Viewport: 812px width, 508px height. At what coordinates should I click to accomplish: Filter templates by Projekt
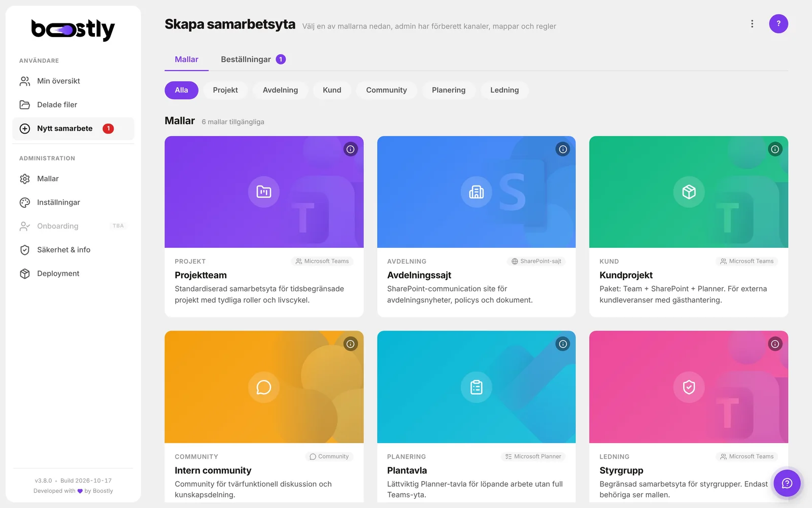pos(225,90)
